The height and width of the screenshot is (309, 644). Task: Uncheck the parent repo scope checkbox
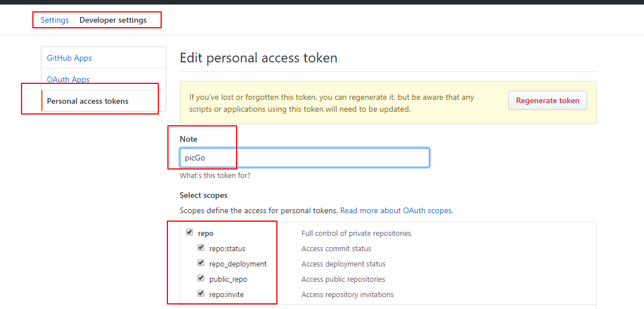(190, 232)
